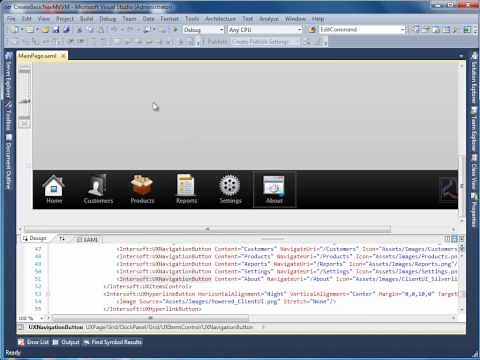Click the horizontal split pane icon
The image size is (480, 360).
[454, 239]
